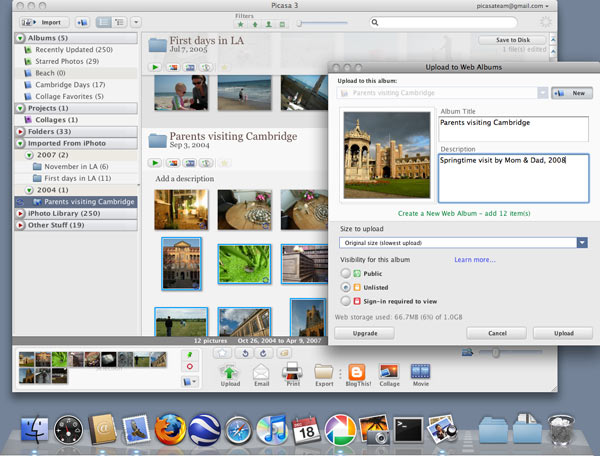
Task: Open the Export folder icon
Action: tap(323, 374)
